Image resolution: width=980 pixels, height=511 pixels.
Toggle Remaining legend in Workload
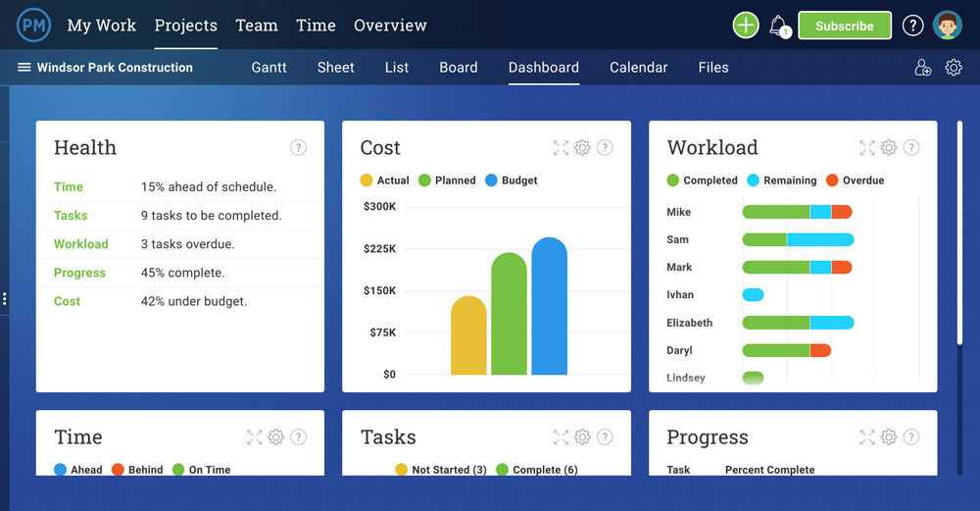coord(782,180)
